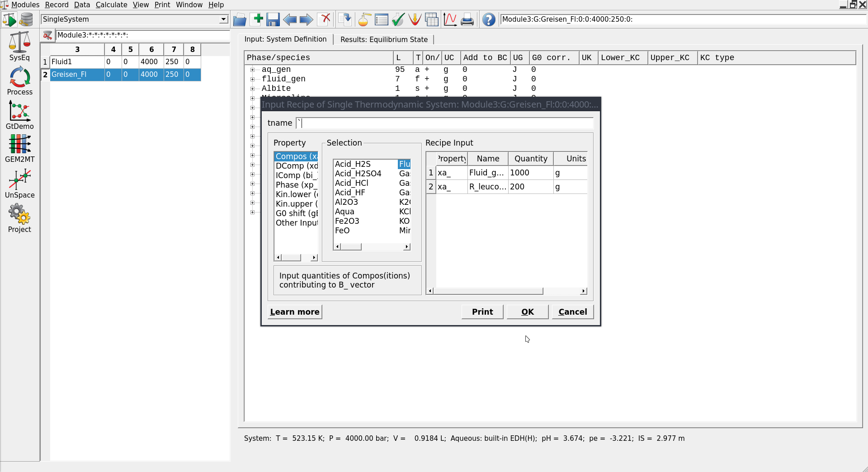Select Acid_H2S in the Selection list

353,164
